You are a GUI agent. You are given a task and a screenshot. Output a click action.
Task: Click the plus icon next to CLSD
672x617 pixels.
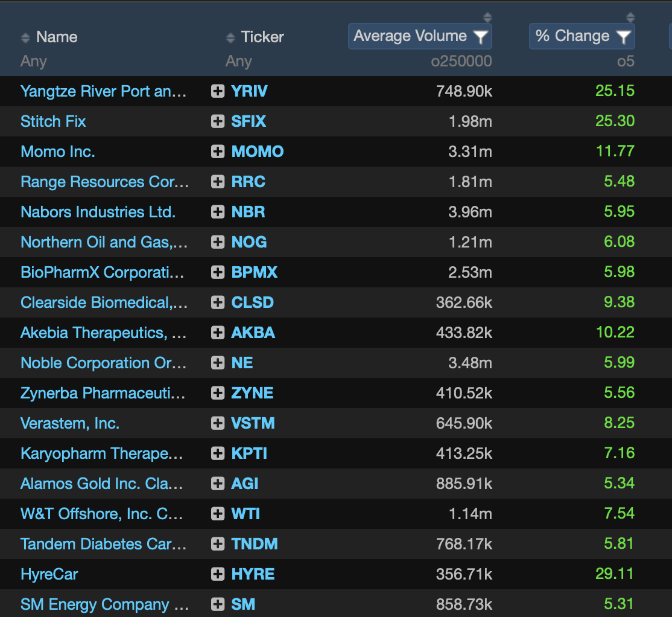tap(218, 302)
